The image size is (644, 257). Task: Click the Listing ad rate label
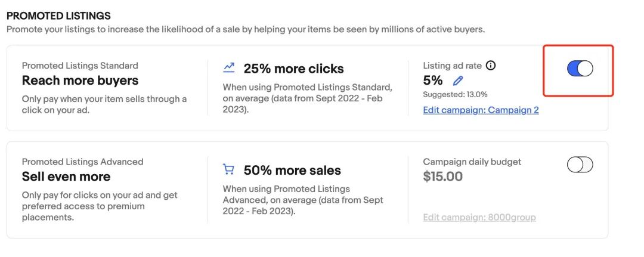(452, 66)
